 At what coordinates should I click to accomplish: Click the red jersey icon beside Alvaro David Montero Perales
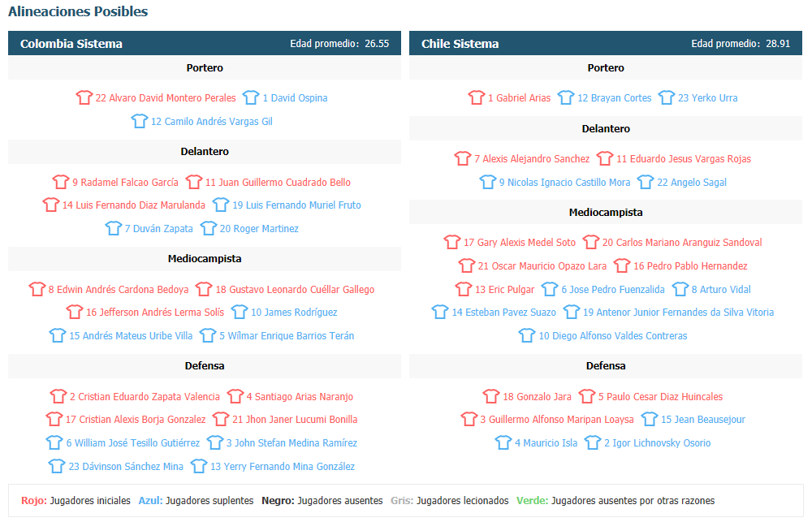(x=84, y=97)
